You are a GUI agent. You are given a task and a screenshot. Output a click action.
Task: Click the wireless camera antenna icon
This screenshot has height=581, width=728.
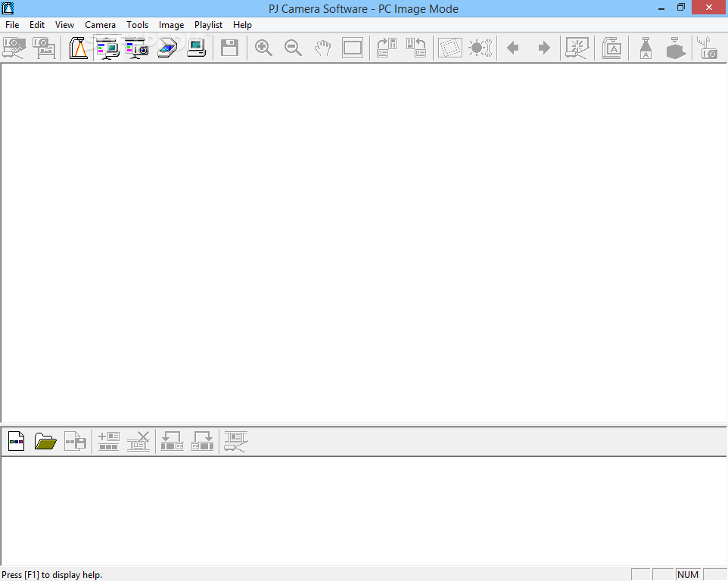pyautogui.click(x=708, y=48)
